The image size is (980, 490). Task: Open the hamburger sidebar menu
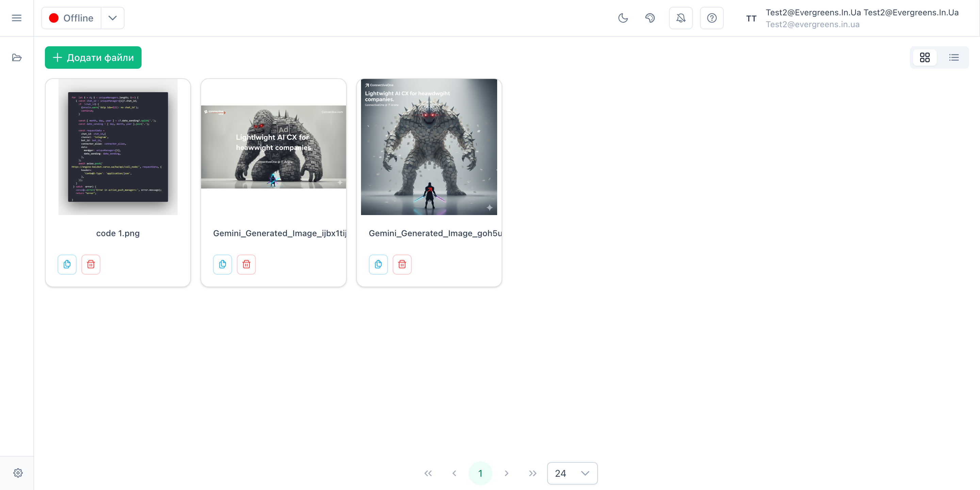17,18
